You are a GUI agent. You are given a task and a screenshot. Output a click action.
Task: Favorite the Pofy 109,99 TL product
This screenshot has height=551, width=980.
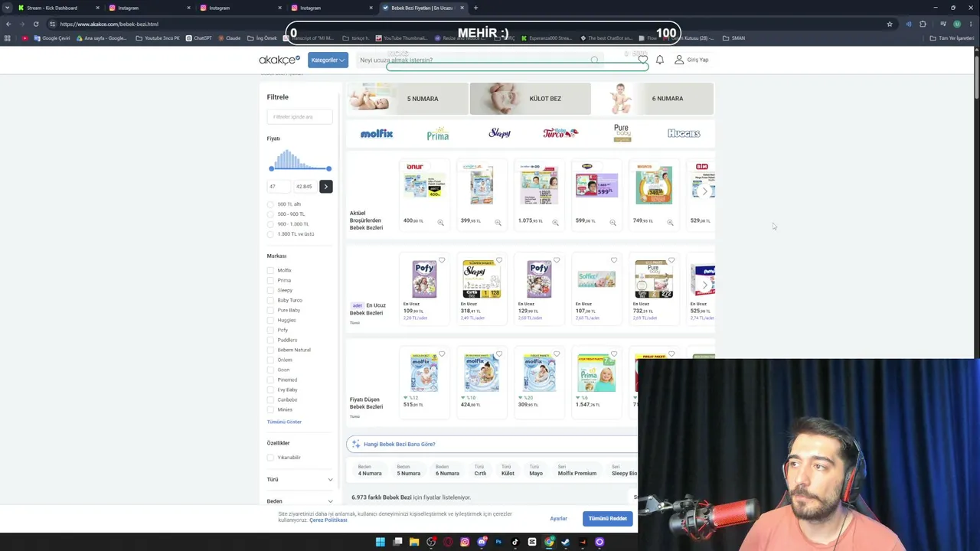pos(442,260)
